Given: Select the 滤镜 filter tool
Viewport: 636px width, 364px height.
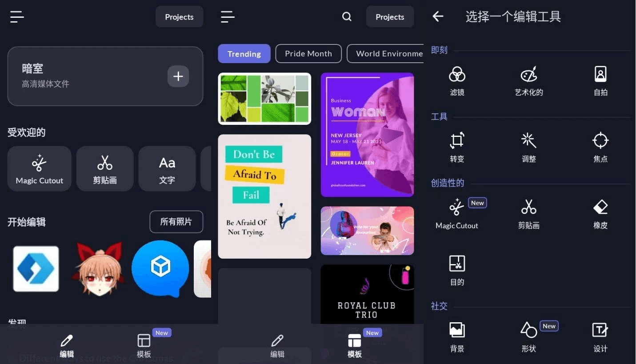Looking at the screenshot, I should [x=457, y=80].
